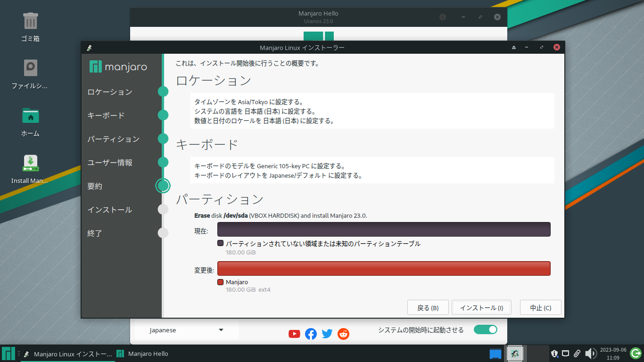Select 終了 step in sidebar

point(95,233)
